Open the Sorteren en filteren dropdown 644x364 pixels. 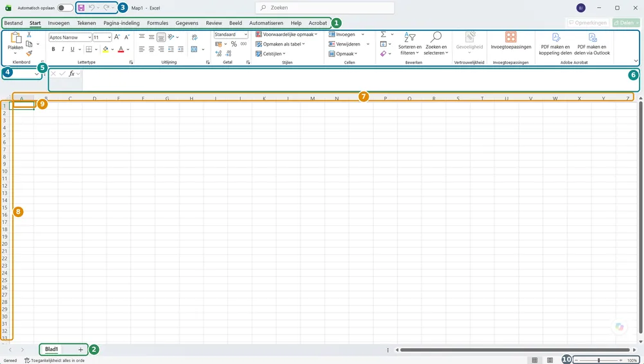(410, 44)
